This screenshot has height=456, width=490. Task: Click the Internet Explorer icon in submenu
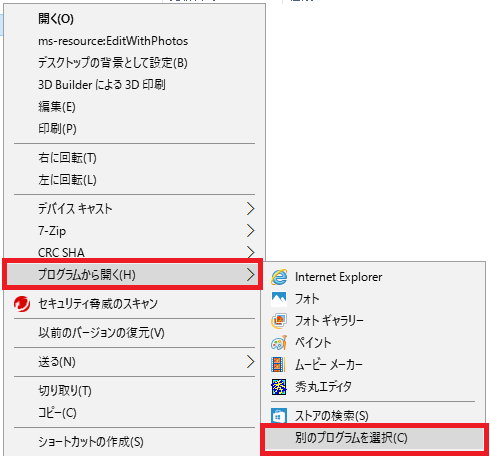pyautogui.click(x=279, y=277)
